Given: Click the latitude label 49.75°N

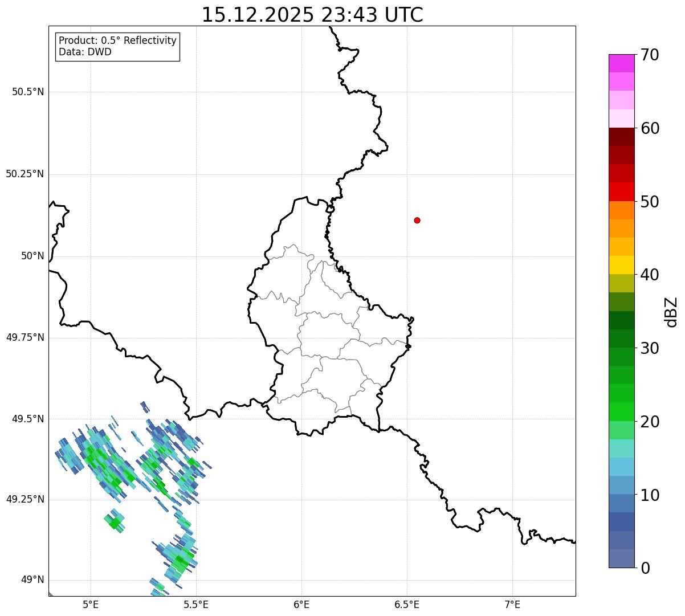Looking at the screenshot, I should [25, 337].
